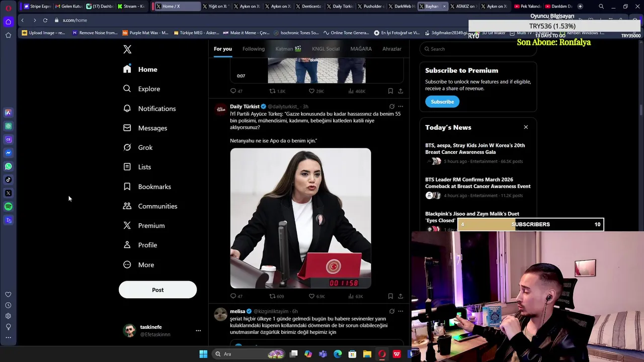This screenshot has height=362, width=644.
Task: Repost the Daily Türkist post
Action: pos(277,296)
